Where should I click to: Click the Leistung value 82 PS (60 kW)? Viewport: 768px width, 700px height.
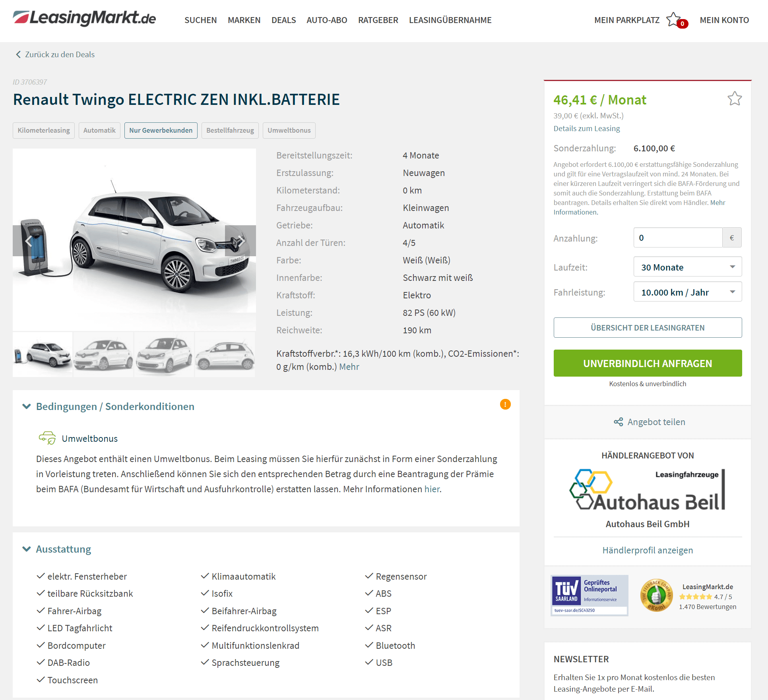[429, 313]
